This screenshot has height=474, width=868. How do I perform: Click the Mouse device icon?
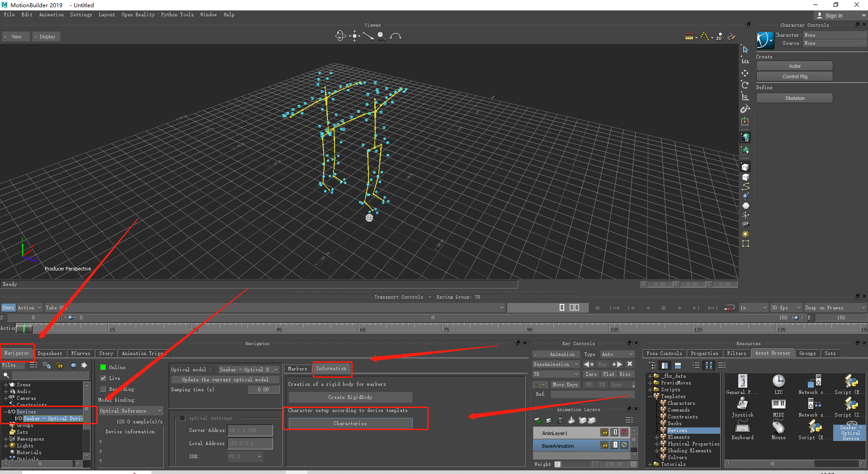(x=778, y=427)
